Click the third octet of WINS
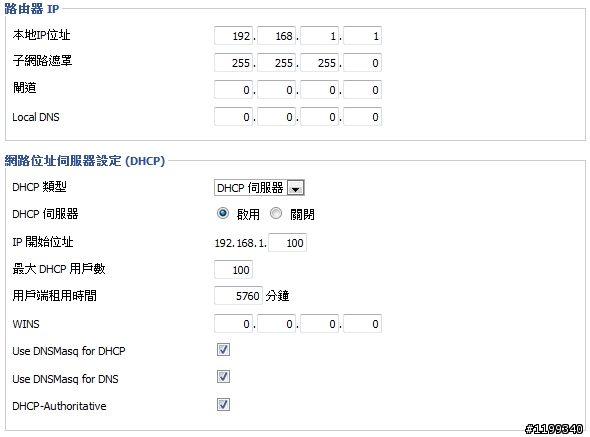The width and height of the screenshot is (590, 437). 319,324
